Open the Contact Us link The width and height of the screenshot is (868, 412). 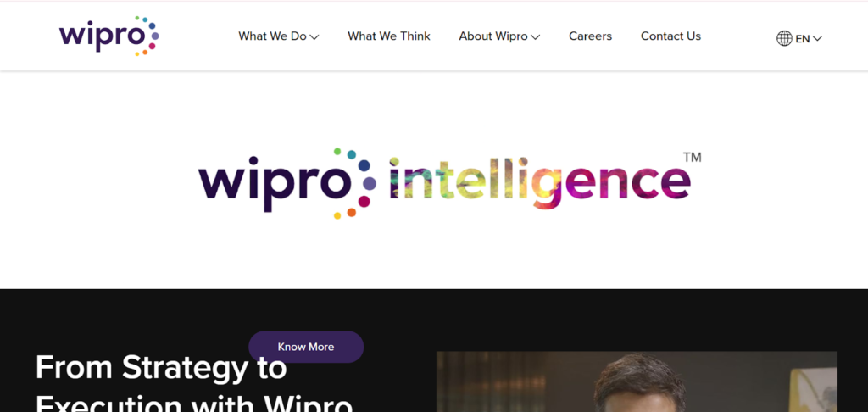(670, 36)
